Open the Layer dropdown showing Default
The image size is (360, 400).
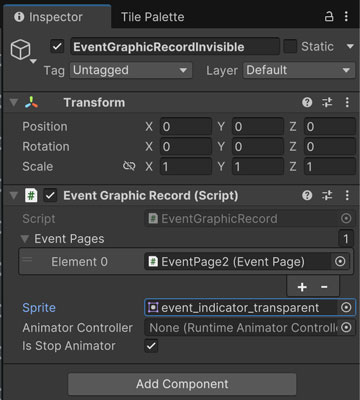point(299,70)
